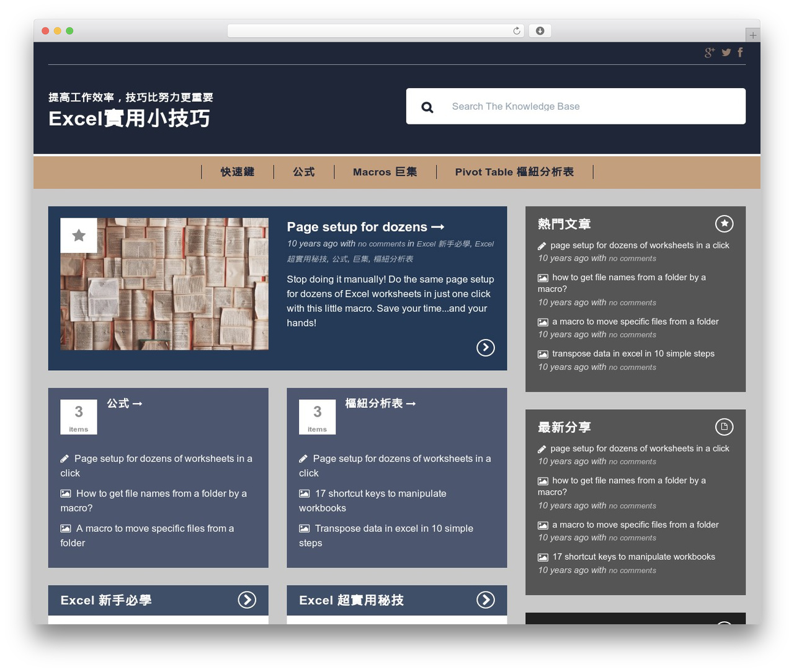Open the featured books thumbnail image
The height and width of the screenshot is (672, 794).
(x=164, y=284)
